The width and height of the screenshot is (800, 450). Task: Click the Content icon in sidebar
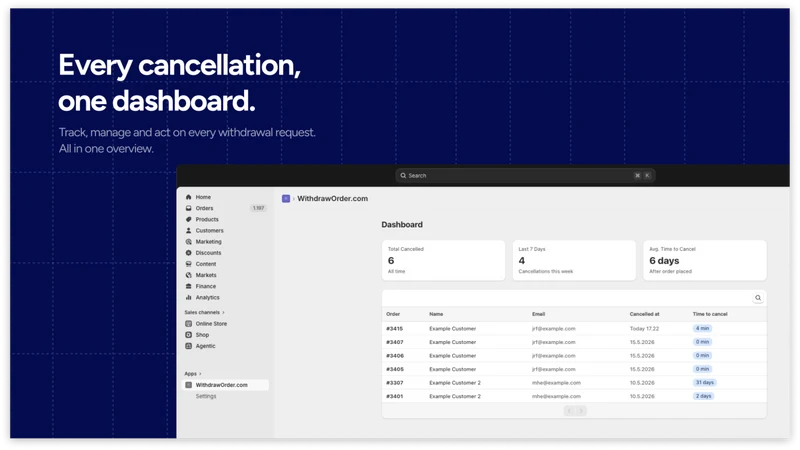point(188,264)
